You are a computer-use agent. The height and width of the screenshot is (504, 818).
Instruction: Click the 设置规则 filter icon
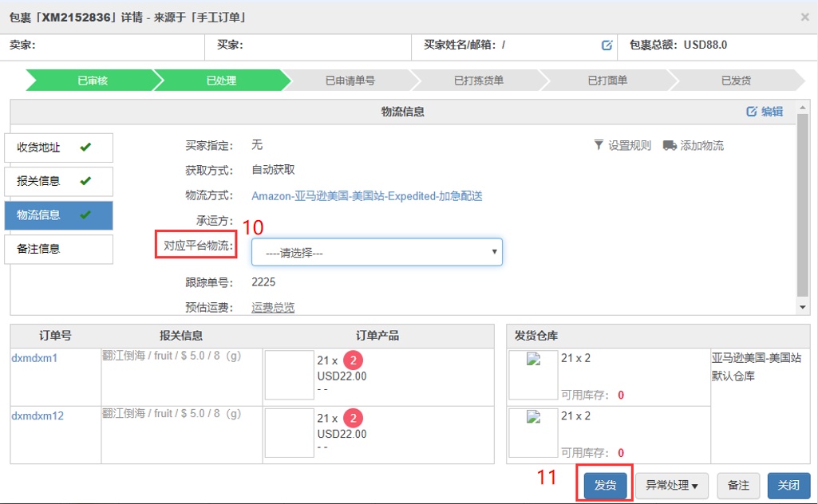coord(599,145)
